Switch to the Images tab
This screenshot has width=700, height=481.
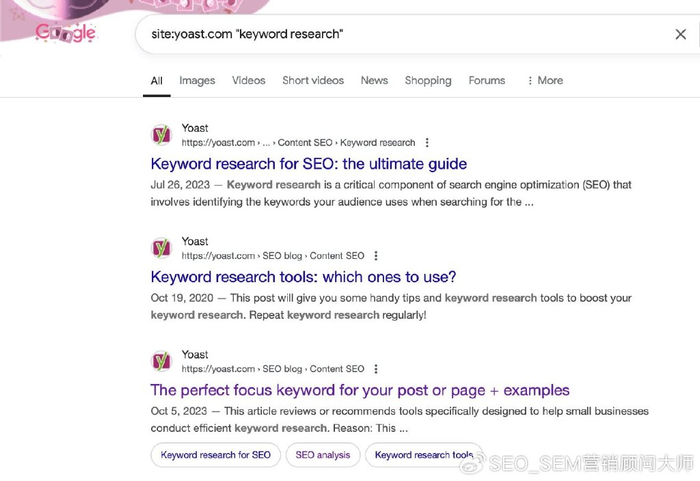197,80
